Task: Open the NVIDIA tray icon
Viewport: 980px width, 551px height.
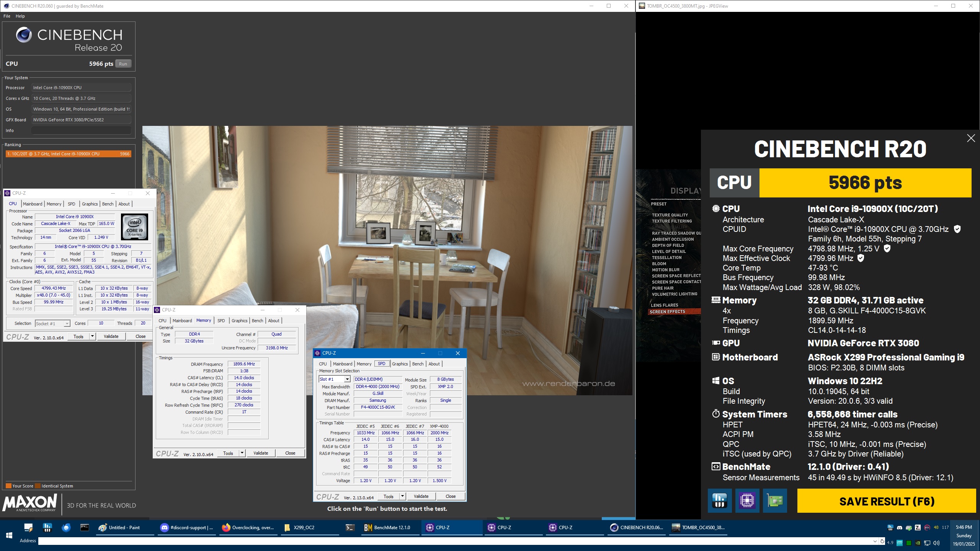Action: click(918, 543)
